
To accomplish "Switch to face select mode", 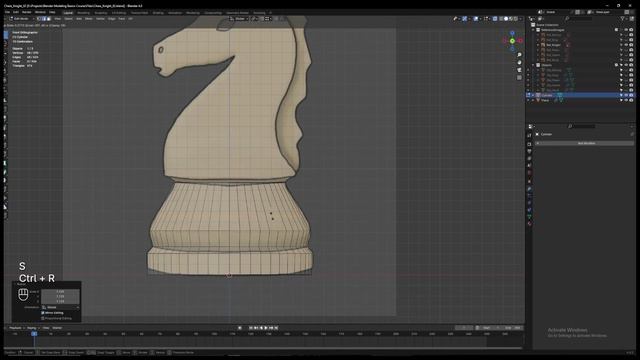I will [x=49, y=19].
